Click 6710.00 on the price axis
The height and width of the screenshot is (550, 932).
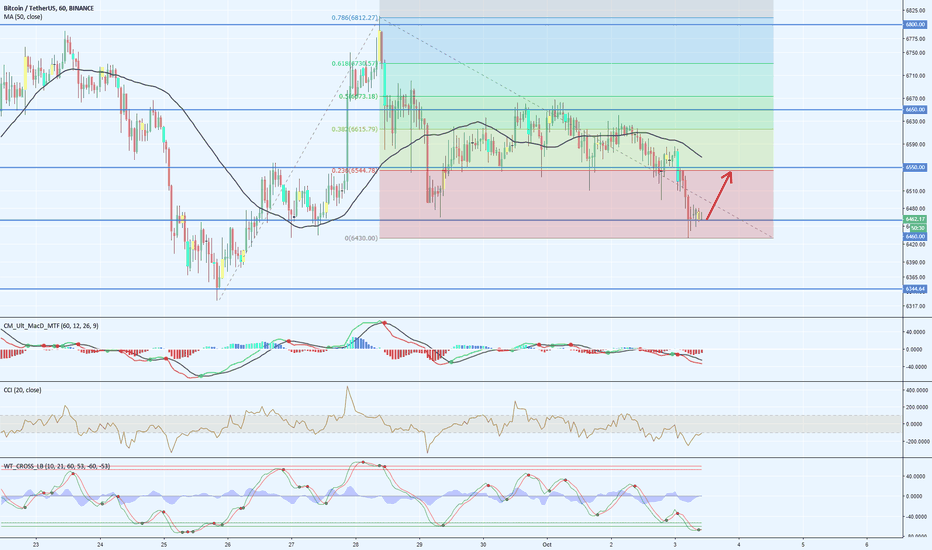coord(916,76)
